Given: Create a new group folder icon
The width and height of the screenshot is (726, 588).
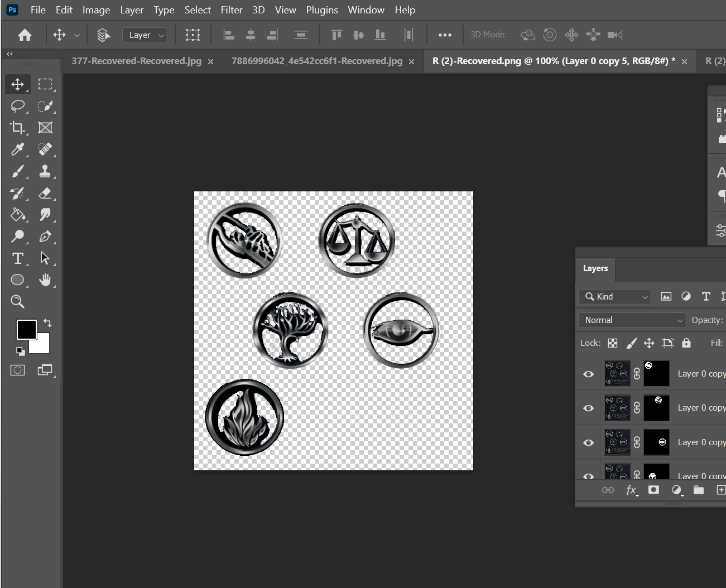Looking at the screenshot, I should [x=699, y=490].
